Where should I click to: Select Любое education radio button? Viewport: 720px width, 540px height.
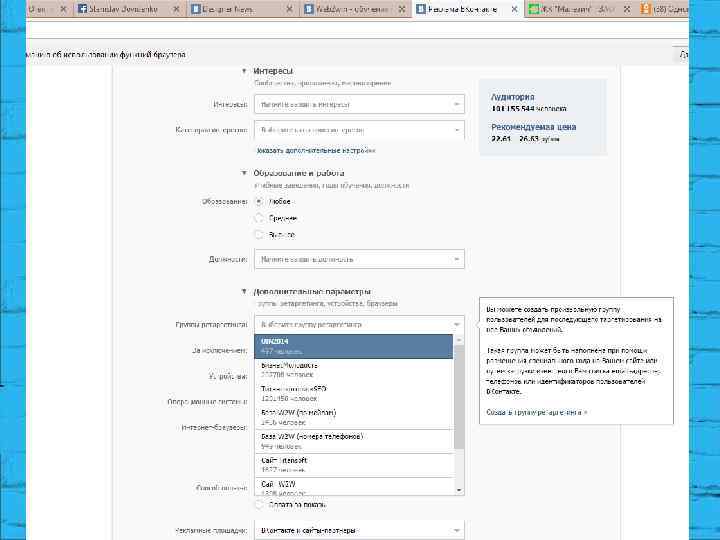pos(259,202)
